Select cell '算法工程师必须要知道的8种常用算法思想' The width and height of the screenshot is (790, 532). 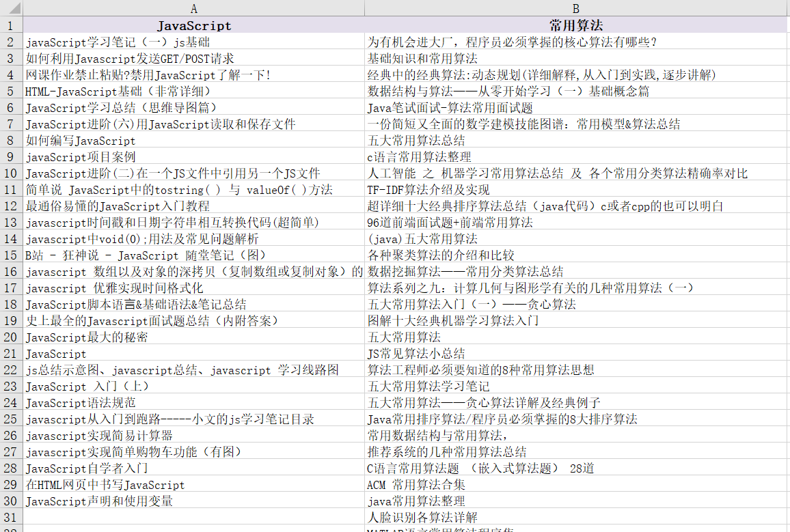pyautogui.click(x=576, y=369)
